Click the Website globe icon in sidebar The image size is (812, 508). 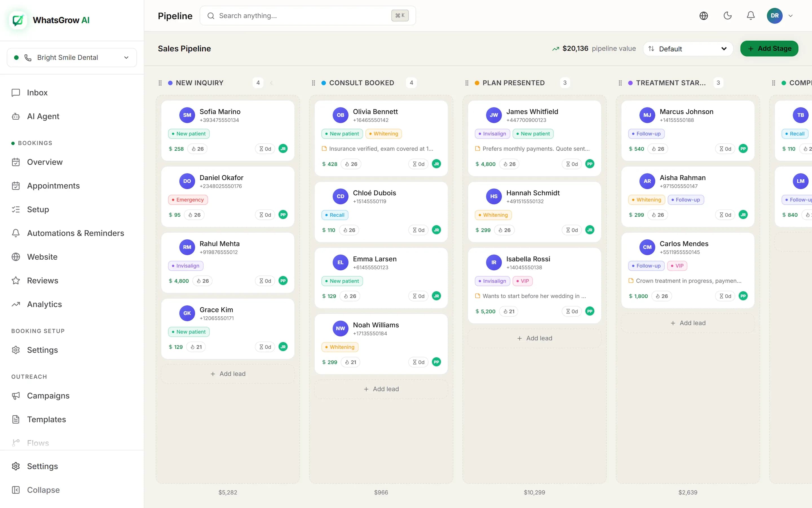point(16,257)
